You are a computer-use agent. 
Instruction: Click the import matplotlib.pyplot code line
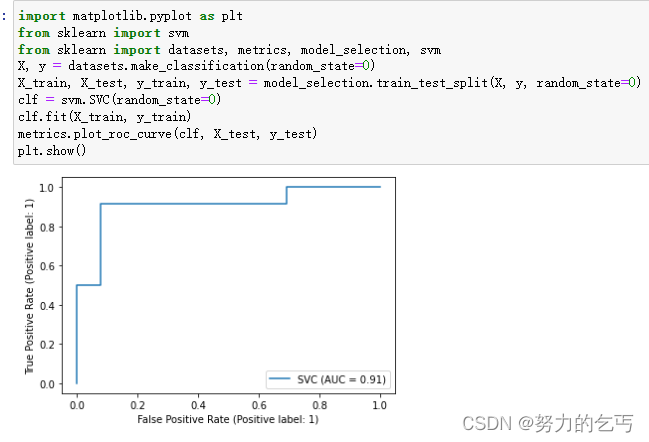(x=130, y=16)
